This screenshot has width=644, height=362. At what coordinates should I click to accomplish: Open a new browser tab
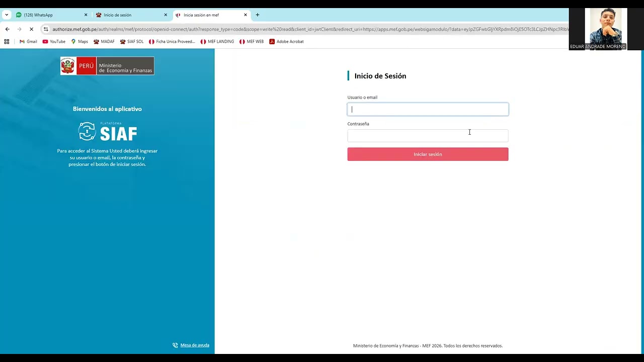point(258,15)
